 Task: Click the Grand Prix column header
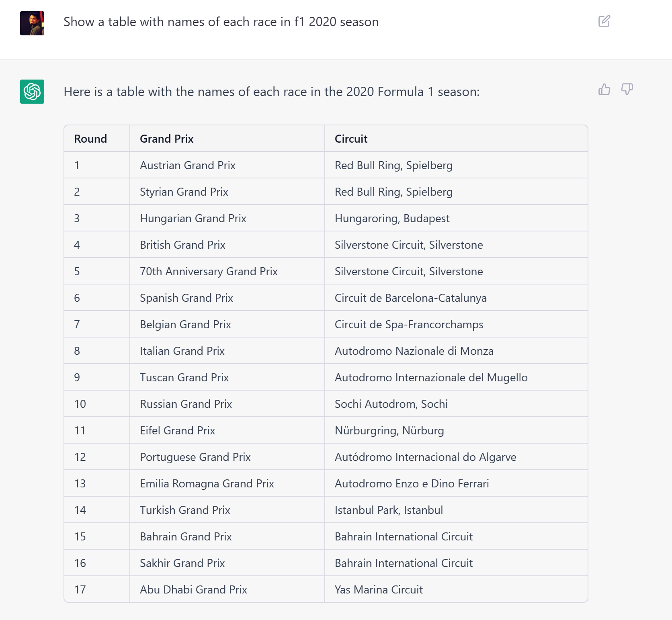[166, 139]
